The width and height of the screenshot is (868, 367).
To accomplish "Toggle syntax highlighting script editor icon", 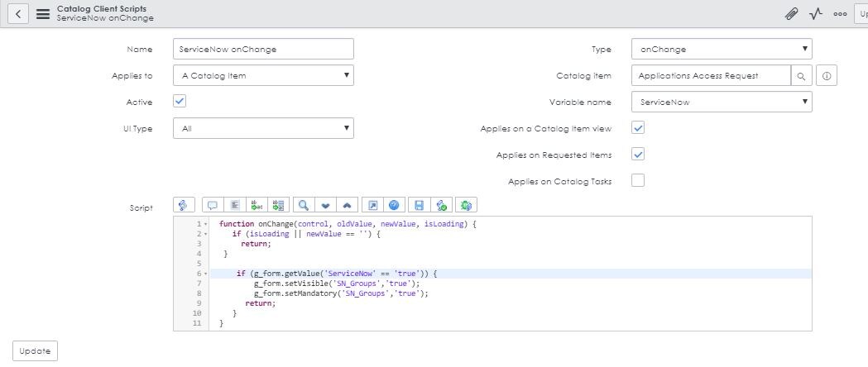I will point(184,205).
